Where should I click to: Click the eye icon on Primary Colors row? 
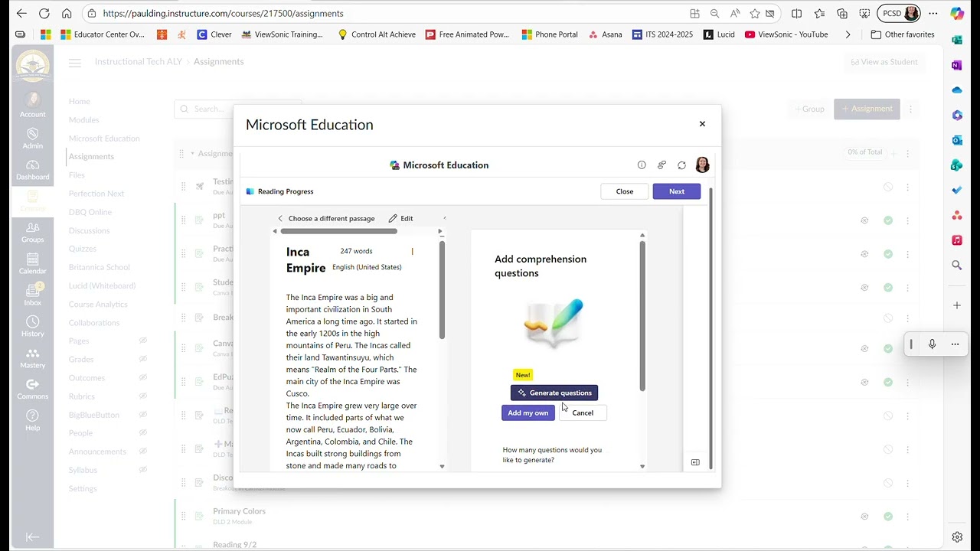pyautogui.click(x=864, y=517)
